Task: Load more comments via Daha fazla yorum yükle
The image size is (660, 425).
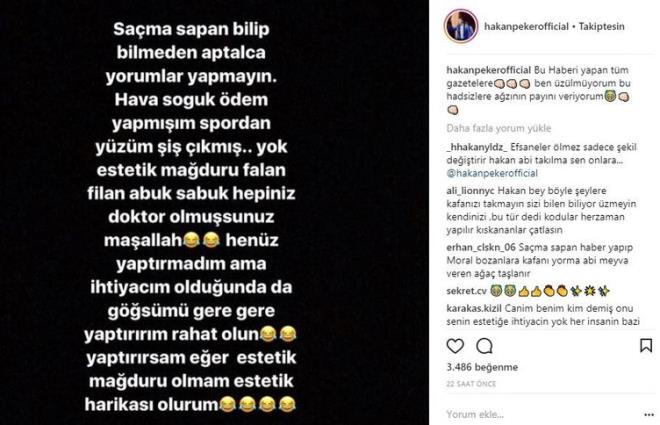Action: click(x=499, y=128)
